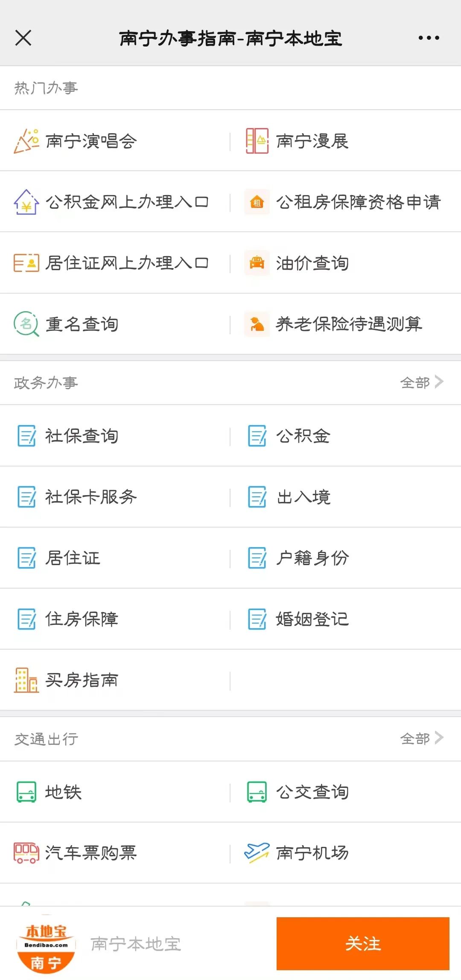Select the 出入境 item
461x980 pixels.
pyautogui.click(x=346, y=497)
